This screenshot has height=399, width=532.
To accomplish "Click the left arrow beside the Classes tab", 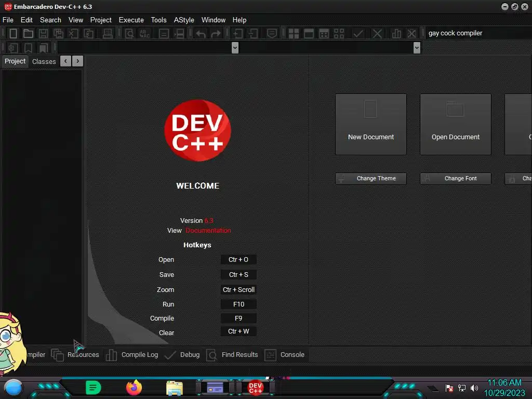I will [x=65, y=61].
